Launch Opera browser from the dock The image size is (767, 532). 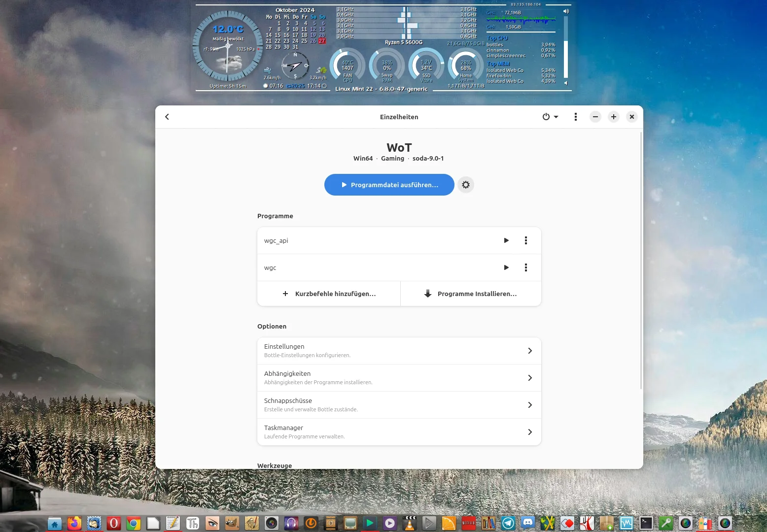tap(114, 523)
